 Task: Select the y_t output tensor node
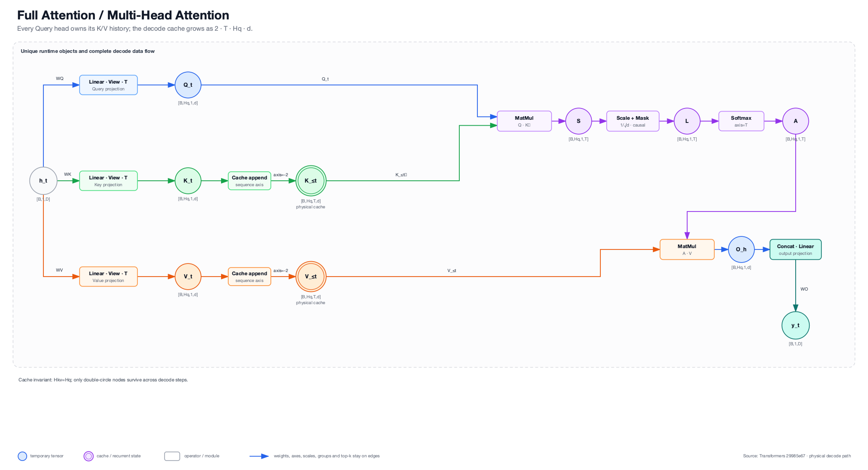[796, 325]
